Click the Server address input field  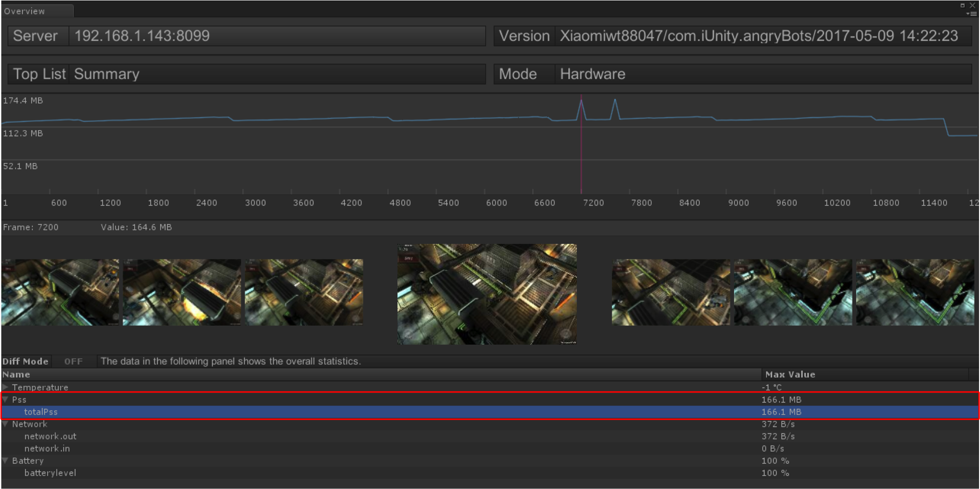pyautogui.click(x=276, y=36)
